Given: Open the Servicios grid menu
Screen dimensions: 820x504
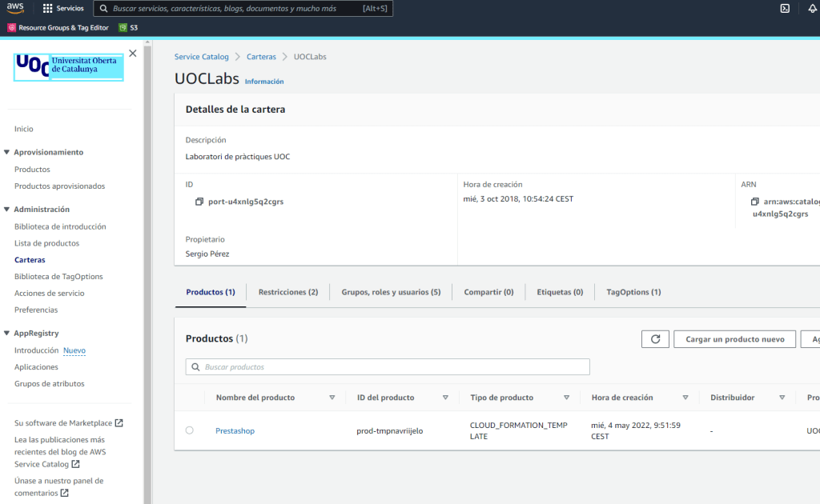Looking at the screenshot, I should [62, 8].
